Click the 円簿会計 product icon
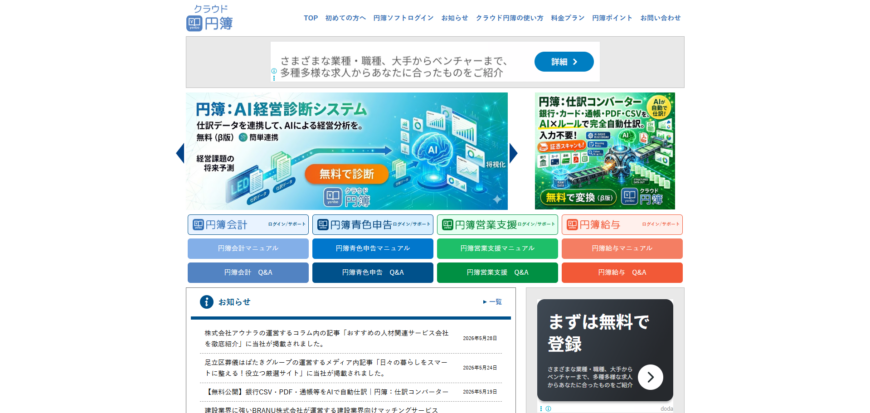The height and width of the screenshot is (413, 870). click(198, 225)
